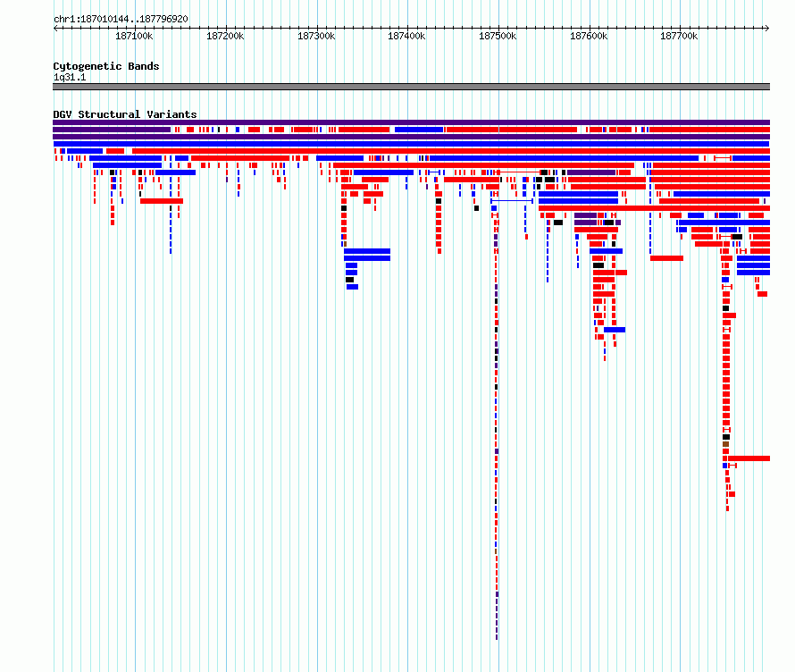Click the 187200k ruler label

click(225, 36)
